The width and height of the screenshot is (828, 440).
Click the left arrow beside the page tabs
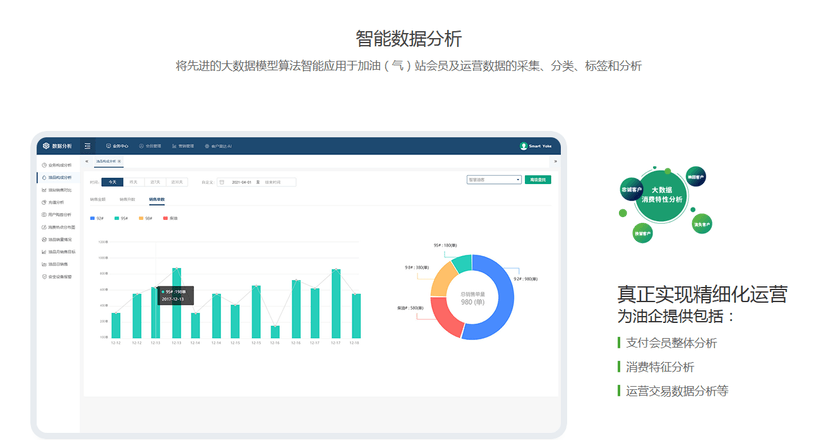click(x=87, y=161)
